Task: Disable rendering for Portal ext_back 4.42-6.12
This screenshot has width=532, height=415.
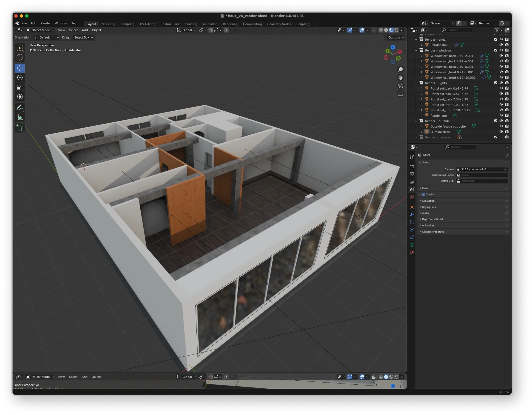Action: tap(507, 94)
